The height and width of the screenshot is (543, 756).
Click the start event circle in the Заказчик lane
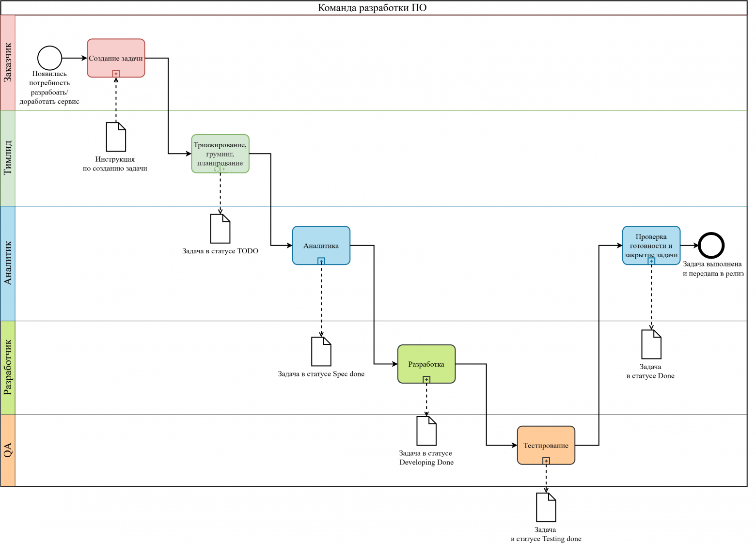pyautogui.click(x=50, y=58)
